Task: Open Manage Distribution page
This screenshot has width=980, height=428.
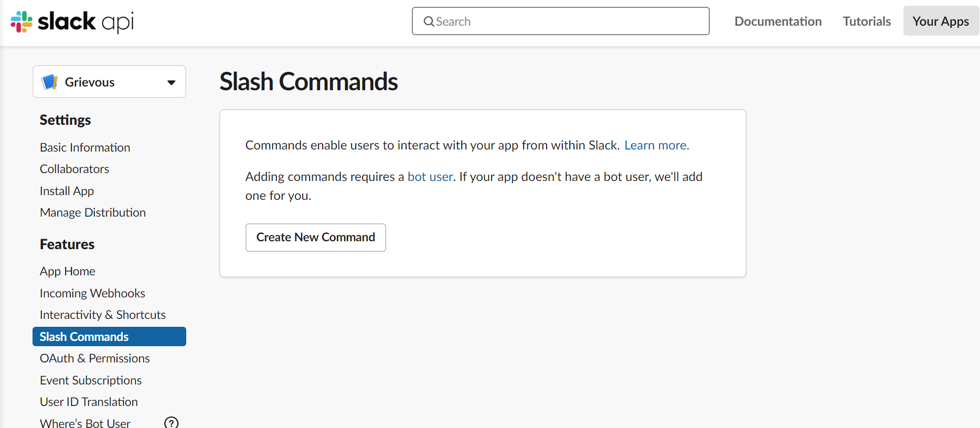Action: [93, 212]
